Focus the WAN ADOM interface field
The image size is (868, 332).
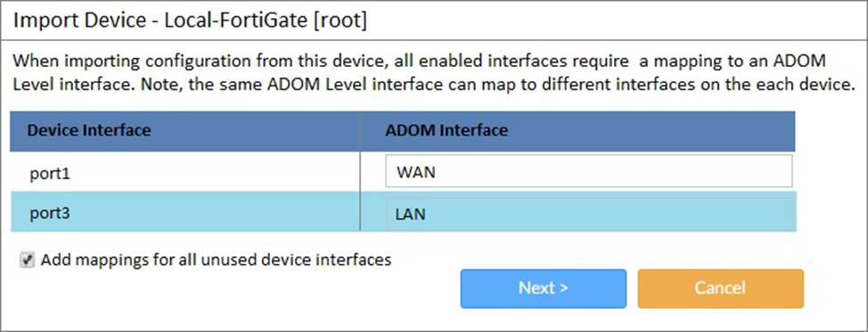[x=589, y=171]
